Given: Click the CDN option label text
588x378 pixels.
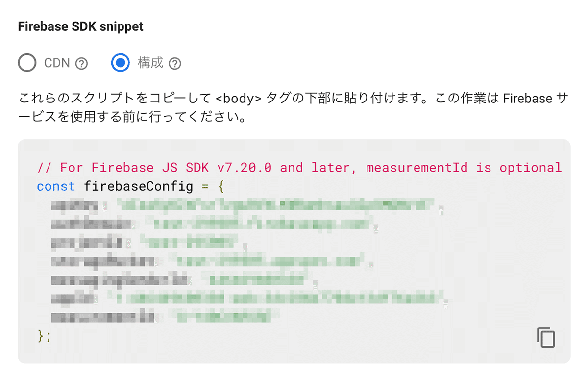Looking at the screenshot, I should (x=57, y=63).
